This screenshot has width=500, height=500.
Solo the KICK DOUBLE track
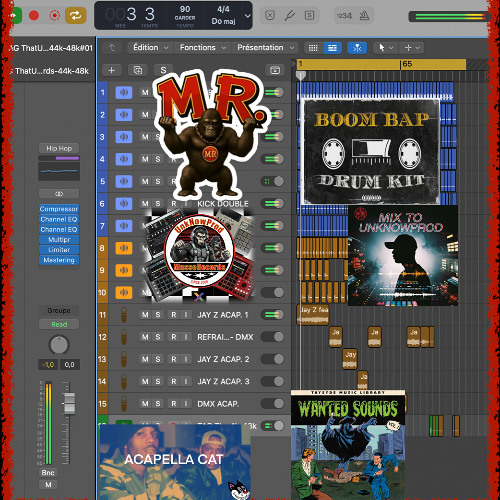[158, 204]
